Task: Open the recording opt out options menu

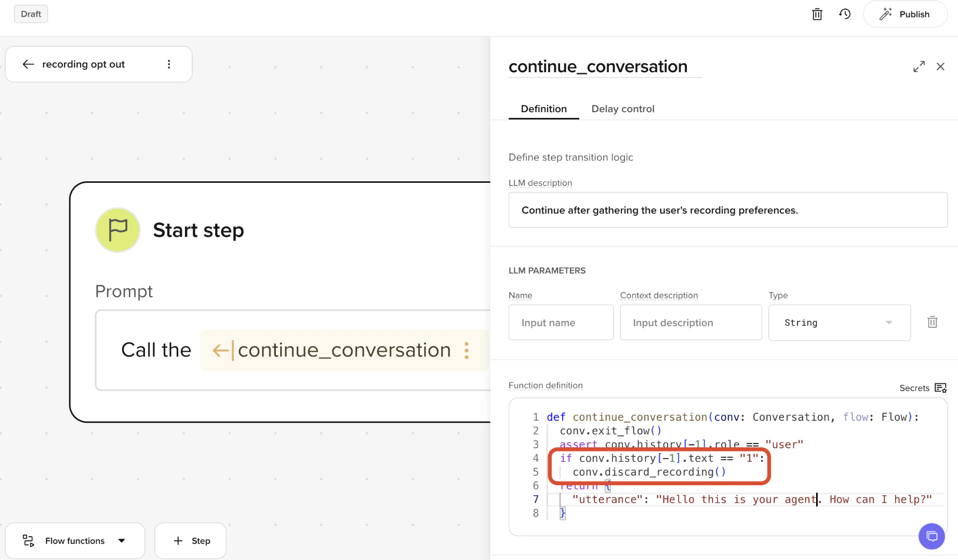Action: coord(168,64)
